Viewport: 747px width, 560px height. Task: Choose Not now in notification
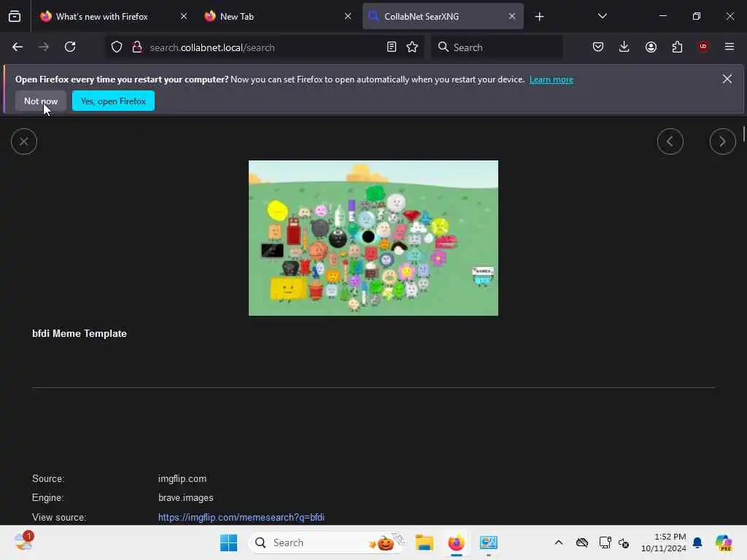pyautogui.click(x=41, y=101)
